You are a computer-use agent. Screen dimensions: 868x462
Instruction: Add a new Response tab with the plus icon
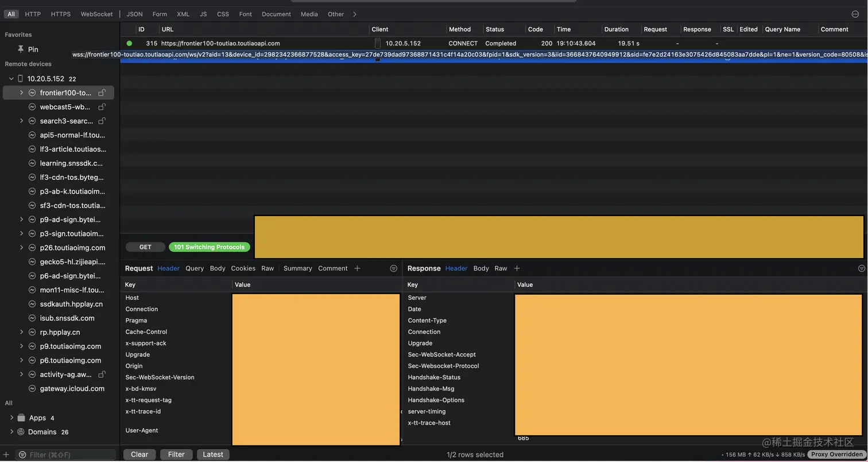point(517,268)
